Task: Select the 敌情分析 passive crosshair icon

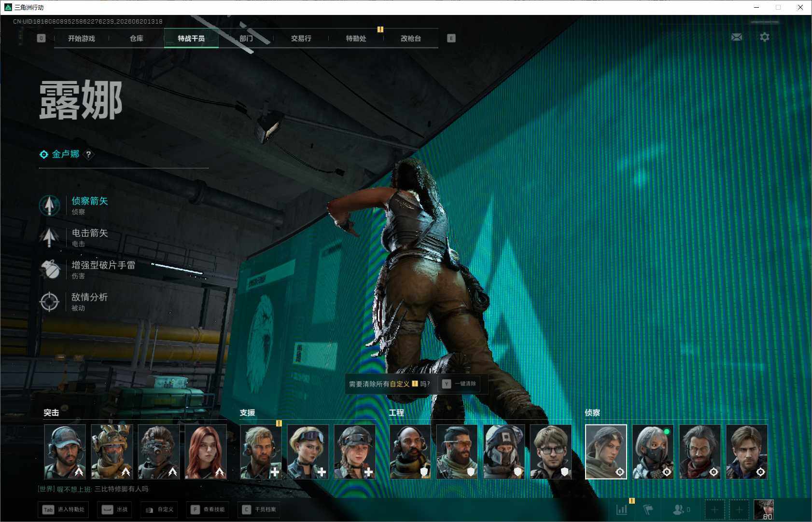Action: tap(49, 302)
